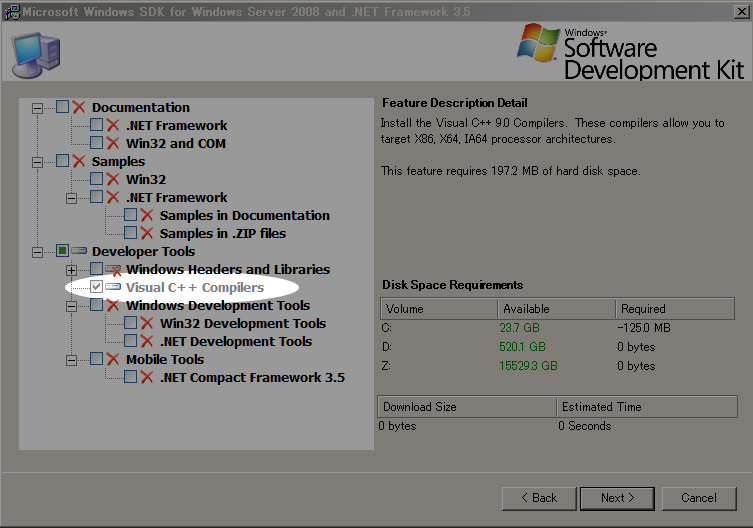Click the red X icon beside .NET Compact Framework 3.5
Image resolution: width=753 pixels, height=528 pixels.
click(147, 378)
